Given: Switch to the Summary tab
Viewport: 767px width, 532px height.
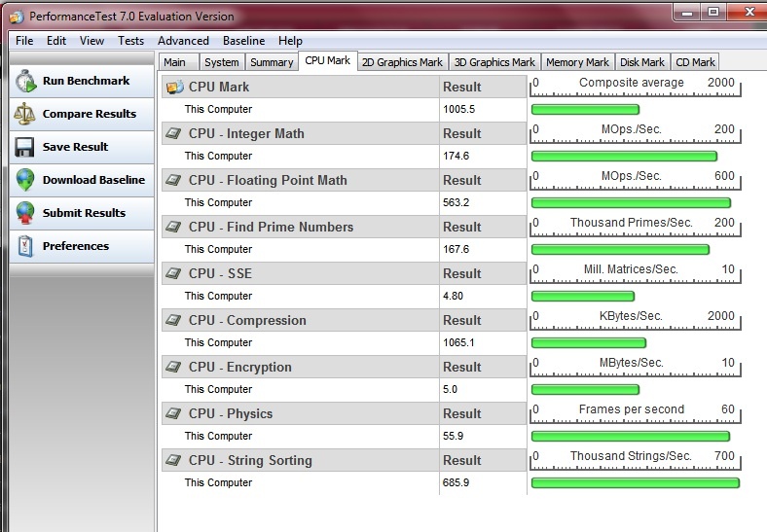Looking at the screenshot, I should pyautogui.click(x=272, y=62).
